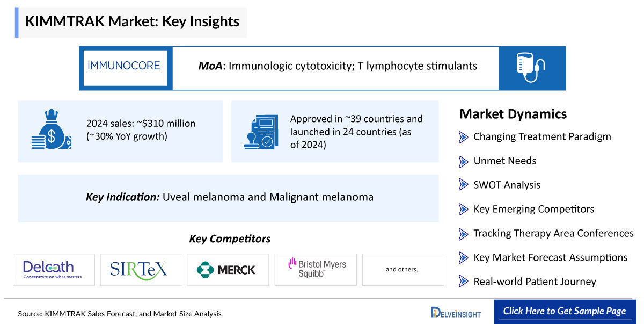The image size is (644, 324).
Task: Click the 'and others.' competitor box
Action: [x=403, y=269]
